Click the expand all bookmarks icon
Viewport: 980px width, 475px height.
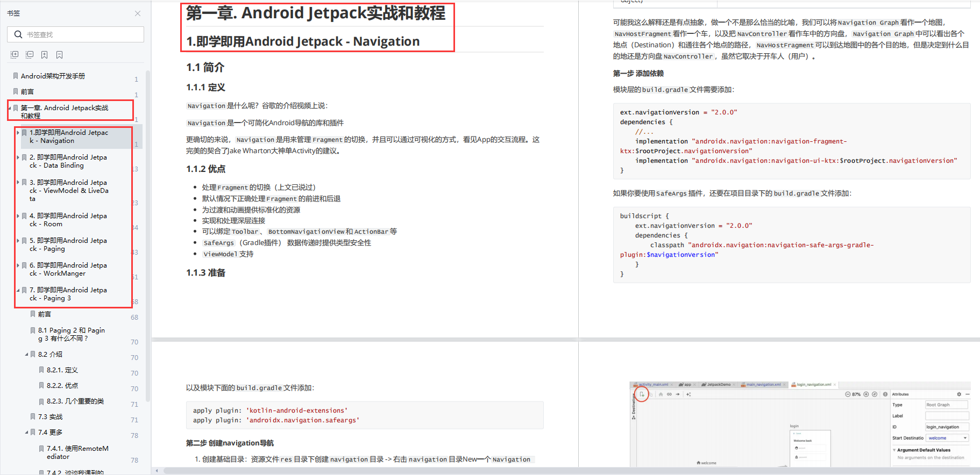[15, 55]
